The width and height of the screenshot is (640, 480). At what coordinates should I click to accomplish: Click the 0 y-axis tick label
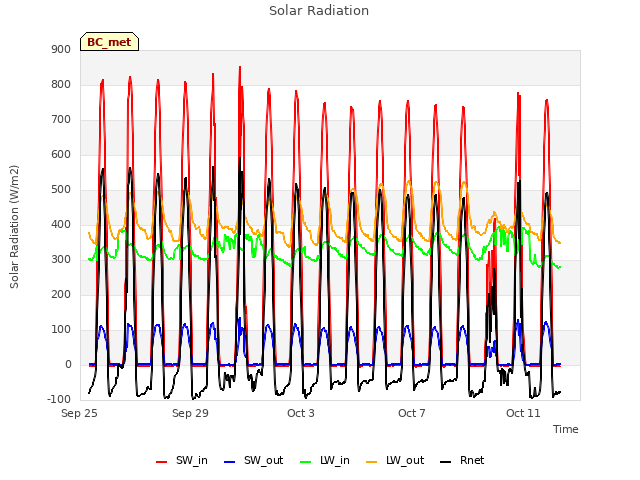[x=68, y=365]
